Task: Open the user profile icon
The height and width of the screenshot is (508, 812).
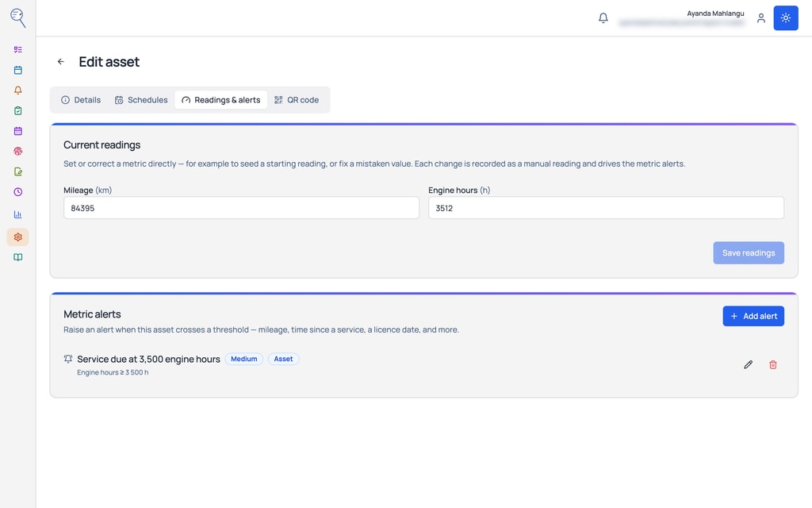Action: [760, 18]
